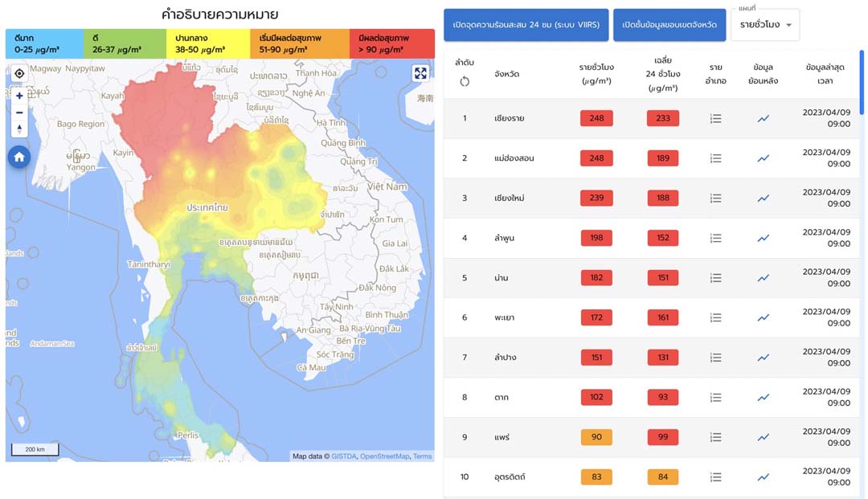Image resolution: width=868 pixels, height=499 pixels.
Task: Zoom in on the map
Action: tap(19, 96)
